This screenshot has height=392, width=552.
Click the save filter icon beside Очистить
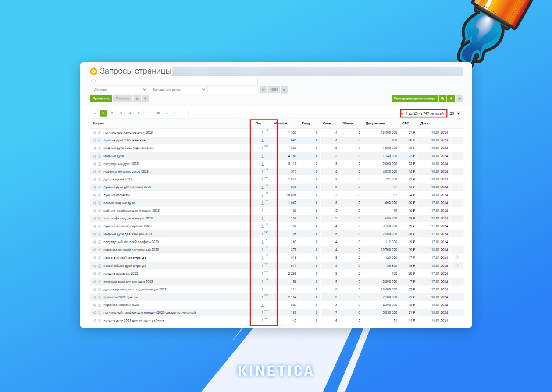pos(137,99)
